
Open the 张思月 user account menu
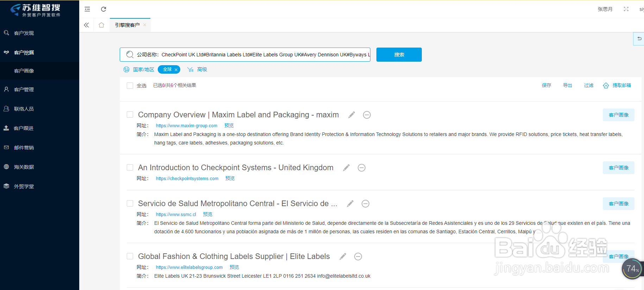click(x=605, y=9)
